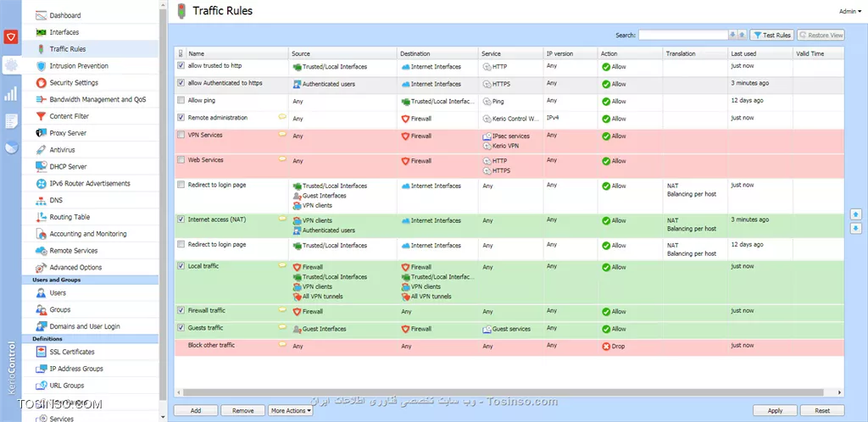Move selected rule down with arrow button

[856, 228]
